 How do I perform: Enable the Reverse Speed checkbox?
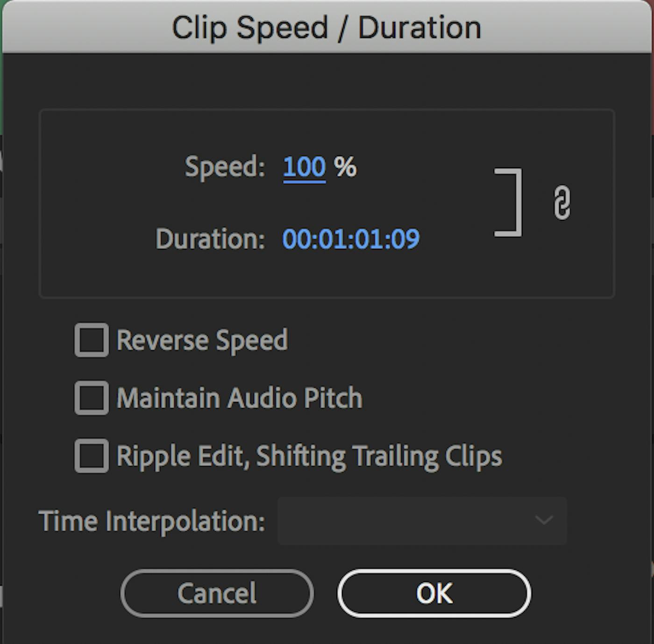click(x=92, y=340)
